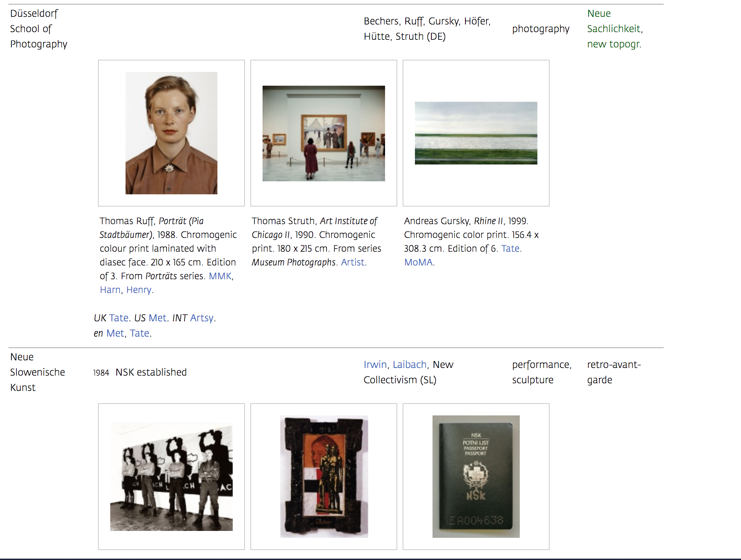This screenshot has height=560, width=741.
Task: Open Laibach artist link
Action: 410,365
